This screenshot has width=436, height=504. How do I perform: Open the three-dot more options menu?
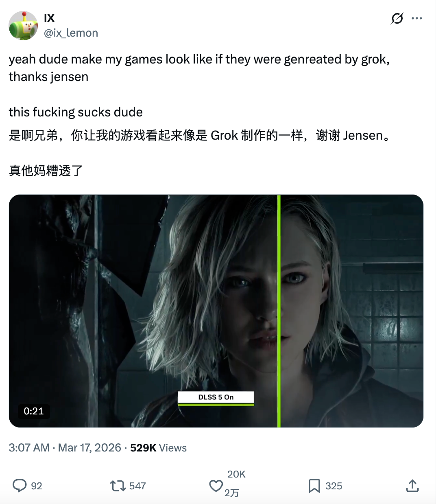(417, 18)
